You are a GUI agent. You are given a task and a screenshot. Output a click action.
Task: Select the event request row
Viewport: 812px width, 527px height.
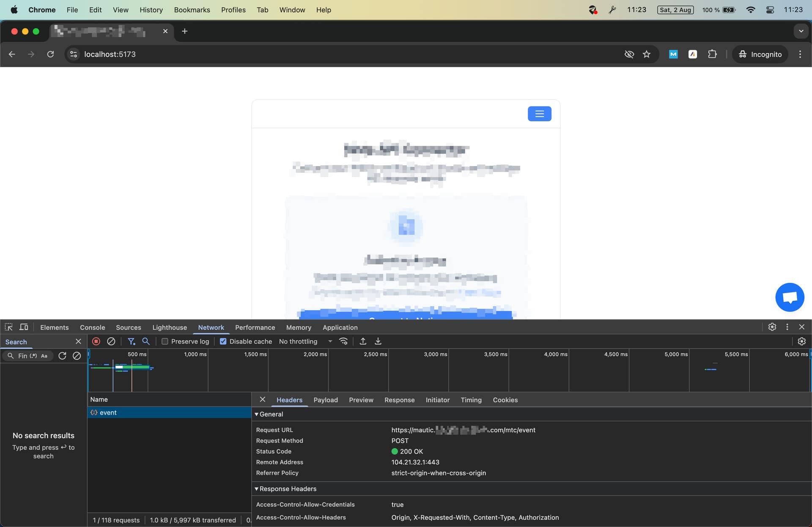click(x=169, y=412)
